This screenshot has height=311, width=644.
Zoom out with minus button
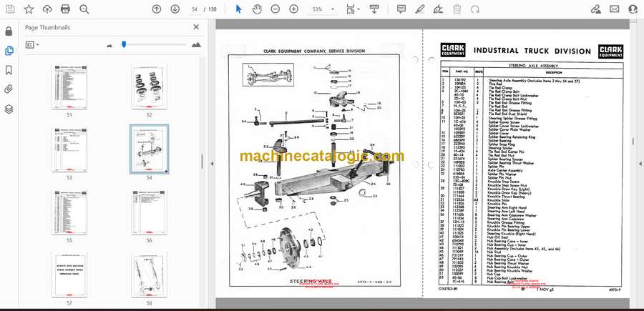tap(275, 9)
